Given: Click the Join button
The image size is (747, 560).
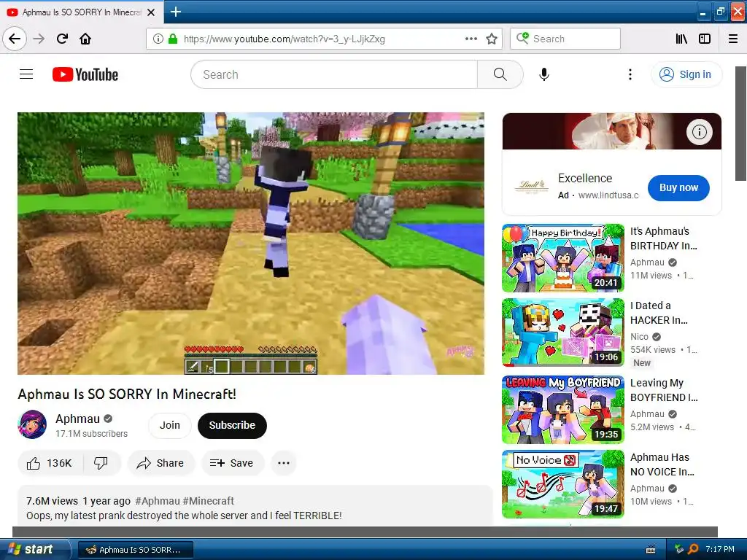Looking at the screenshot, I should pos(169,425).
